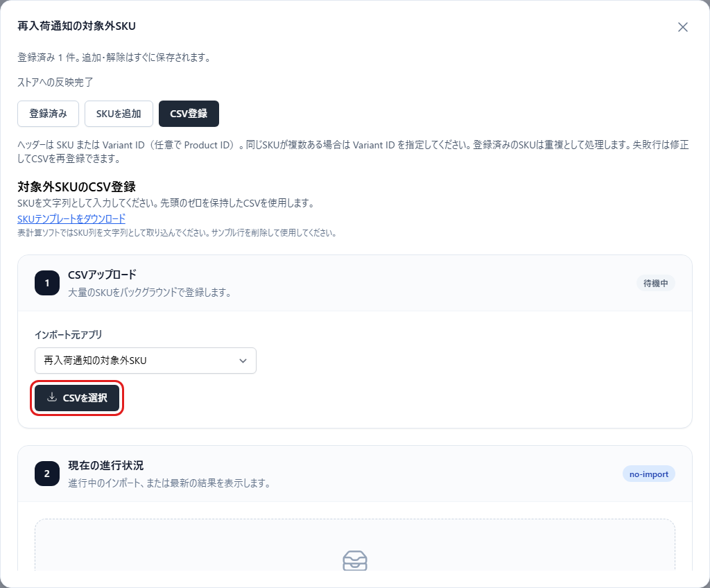
Task: Click the CSVアップロード heading
Action: tap(103, 275)
